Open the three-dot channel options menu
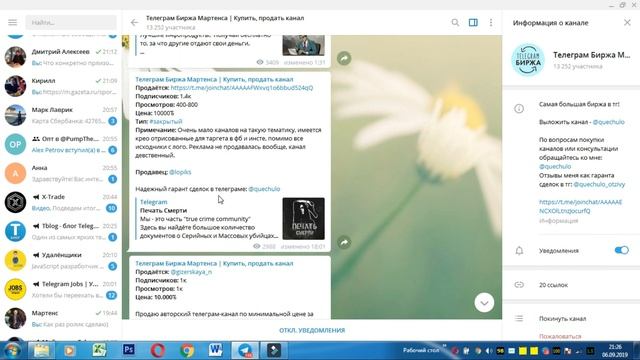The height and width of the screenshot is (360, 640). coord(491,22)
